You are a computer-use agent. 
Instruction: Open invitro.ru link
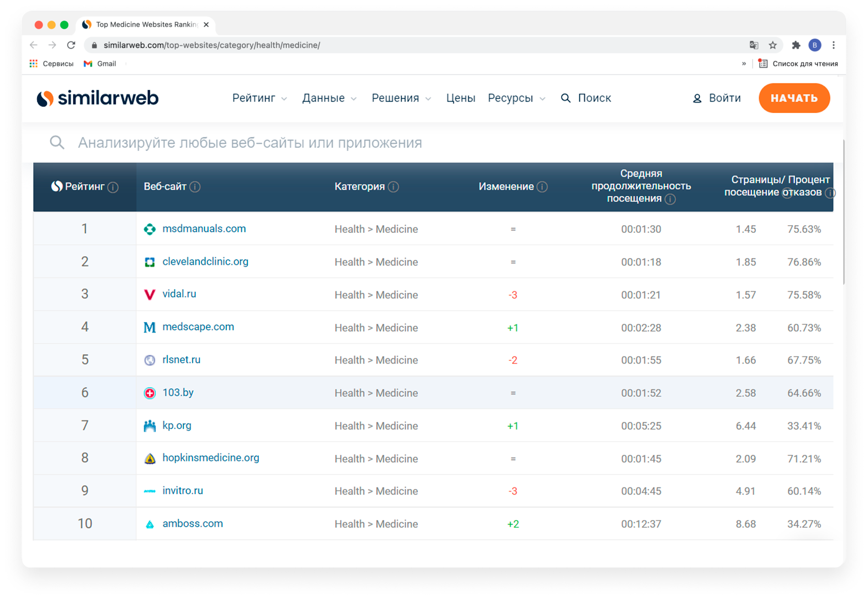(x=182, y=491)
